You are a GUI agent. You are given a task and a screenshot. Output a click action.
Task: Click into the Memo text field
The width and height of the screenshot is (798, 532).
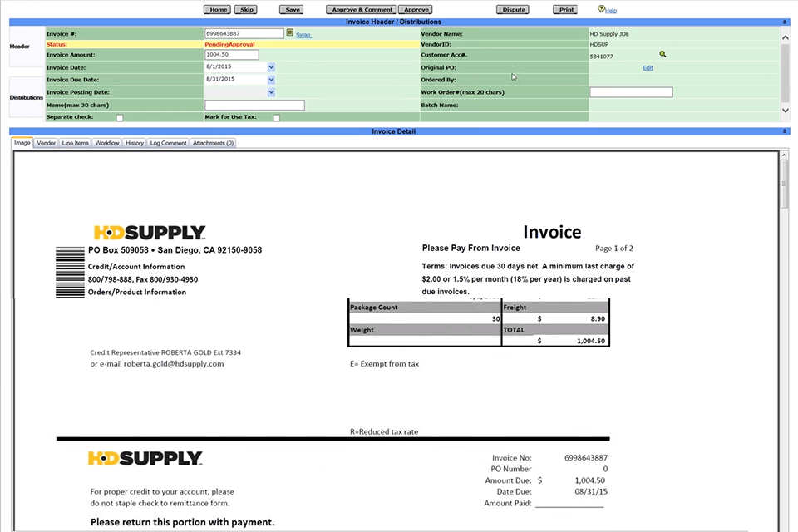pos(254,105)
